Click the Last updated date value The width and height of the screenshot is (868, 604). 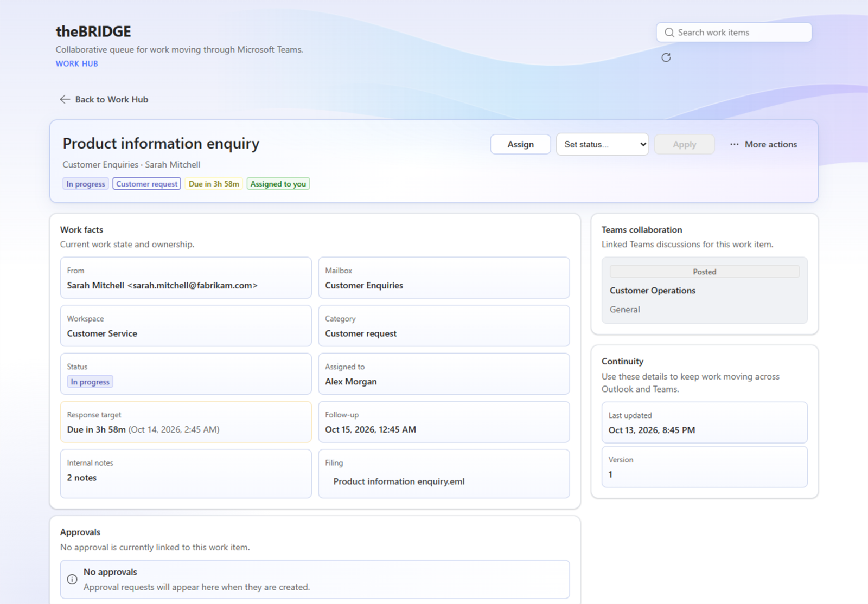652,430
